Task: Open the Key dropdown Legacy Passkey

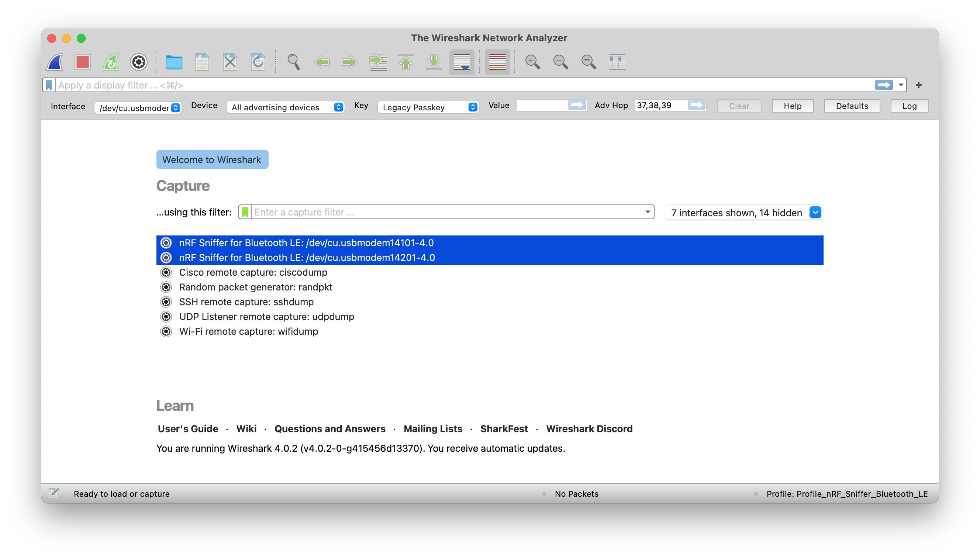Action: click(428, 107)
